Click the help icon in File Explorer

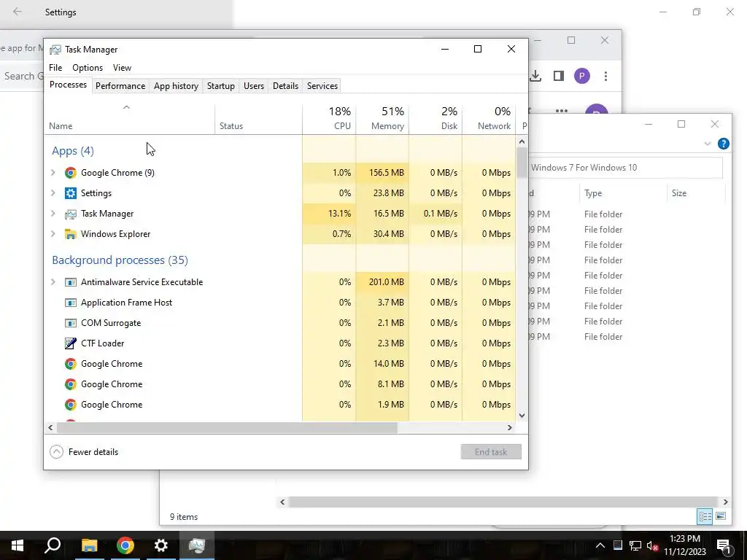coord(723,144)
